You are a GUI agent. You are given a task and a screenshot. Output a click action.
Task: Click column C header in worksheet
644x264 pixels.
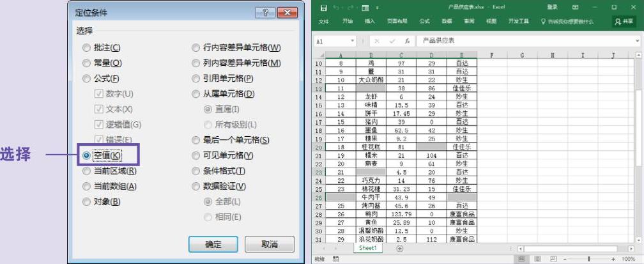tap(401, 55)
